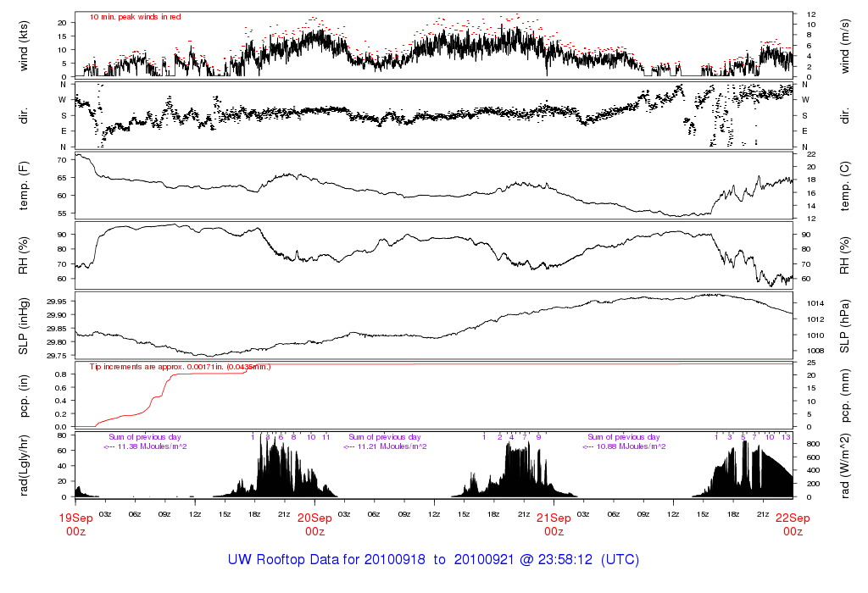Screen dimensions: 868x593
Task: Click the '10 min. peak winds in red' note
Action: [135, 17]
